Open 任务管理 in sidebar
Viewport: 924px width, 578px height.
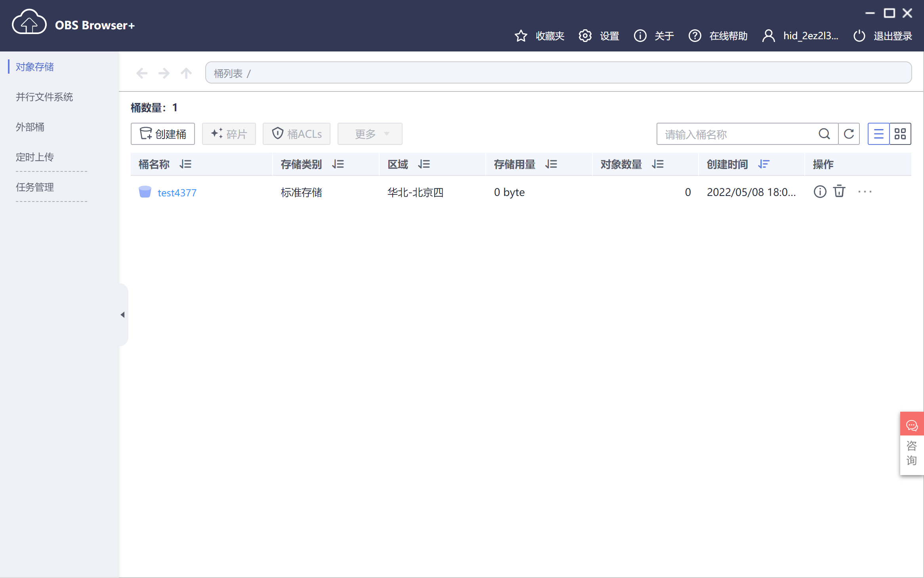pos(35,187)
